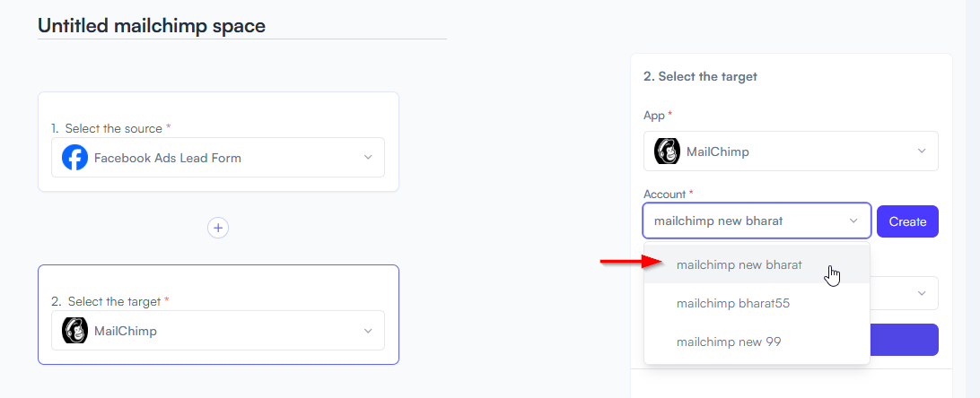Select the '2. Select the target' card
This screenshot has height=398, width=980.
(218, 315)
